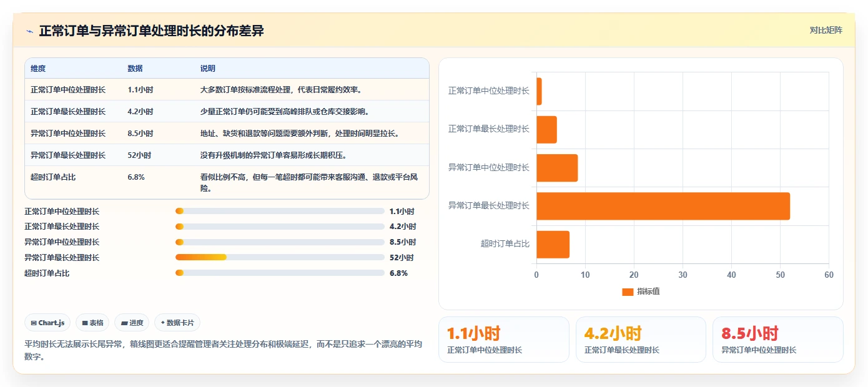
Task: Open the yellow 4.2小时 summary card
Action: [x=641, y=340]
